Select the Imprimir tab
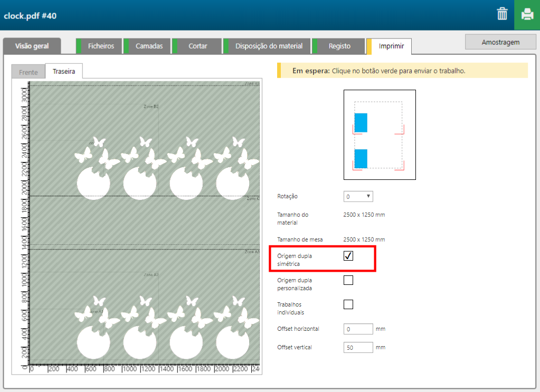The image size is (540, 392). pos(391,46)
